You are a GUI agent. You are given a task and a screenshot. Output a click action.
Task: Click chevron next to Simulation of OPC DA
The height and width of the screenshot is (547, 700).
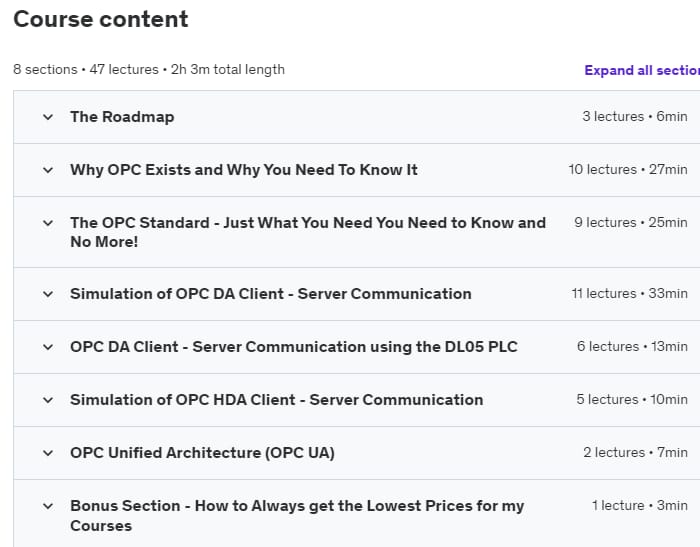point(47,294)
